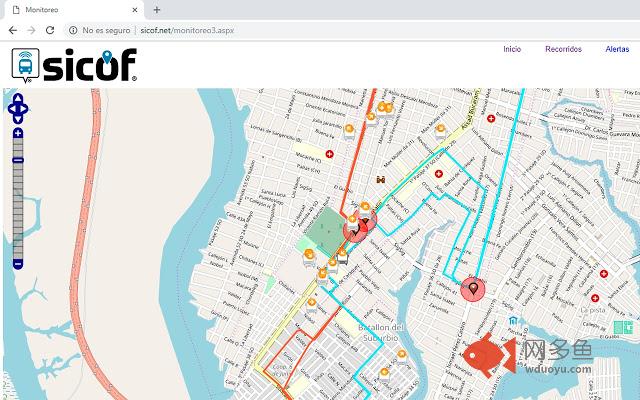The image size is (640, 400).
Task: Reload the current page
Action: point(50,30)
